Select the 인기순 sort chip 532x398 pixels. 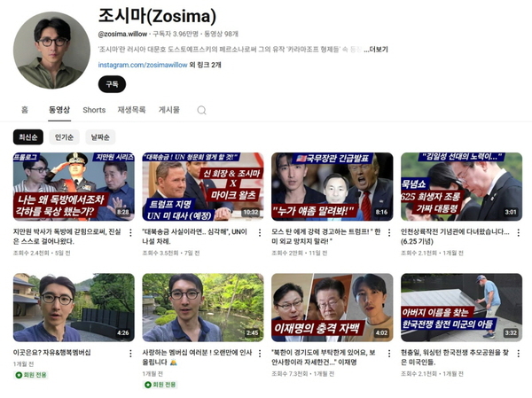coord(64,137)
